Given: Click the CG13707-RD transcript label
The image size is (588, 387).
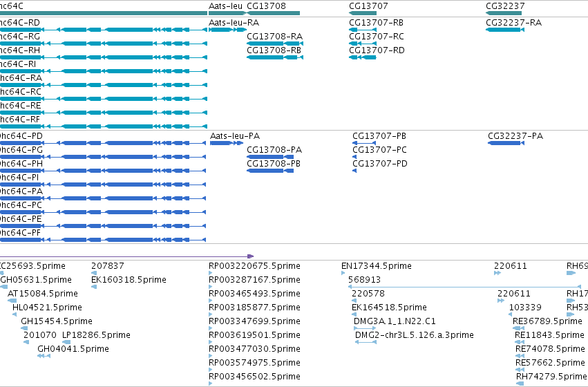Looking at the screenshot, I should click(x=377, y=50).
